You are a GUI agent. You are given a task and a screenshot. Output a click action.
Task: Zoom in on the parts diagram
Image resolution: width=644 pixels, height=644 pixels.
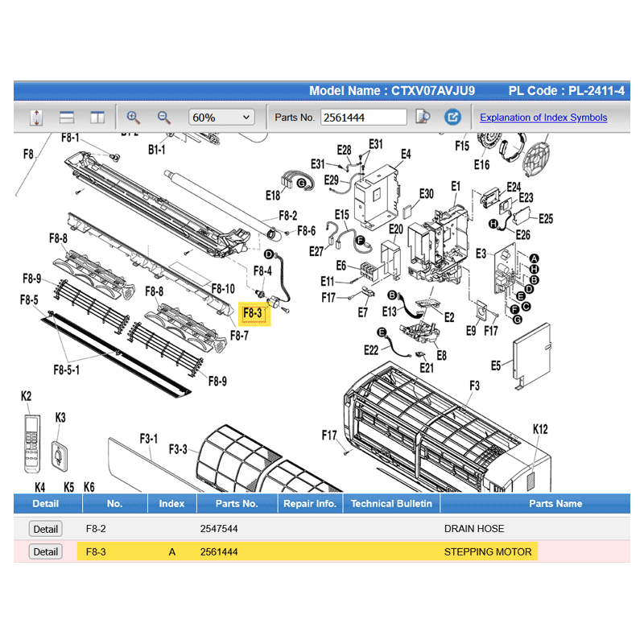[134, 118]
